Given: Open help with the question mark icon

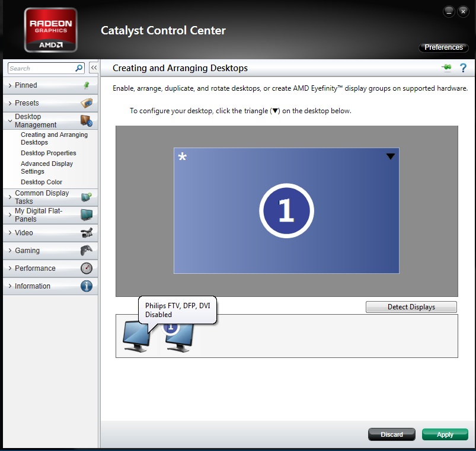Looking at the screenshot, I should [x=463, y=68].
